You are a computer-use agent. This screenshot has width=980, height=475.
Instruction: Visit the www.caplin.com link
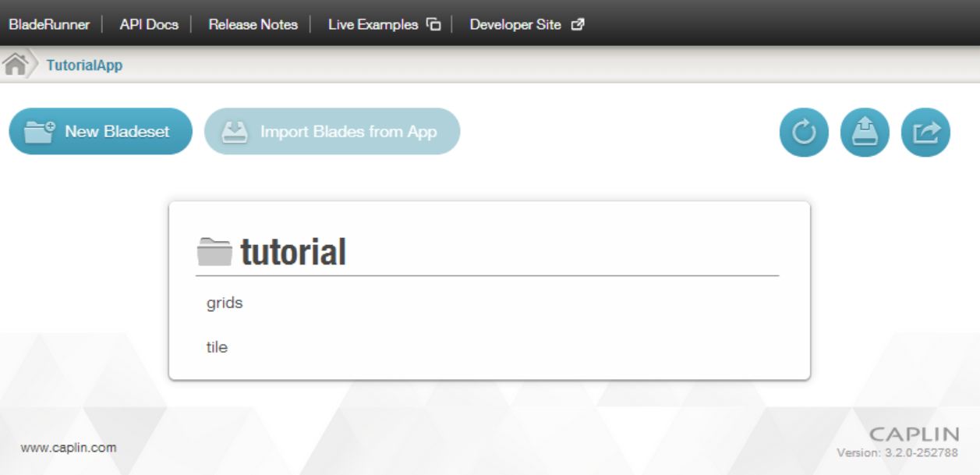69,448
